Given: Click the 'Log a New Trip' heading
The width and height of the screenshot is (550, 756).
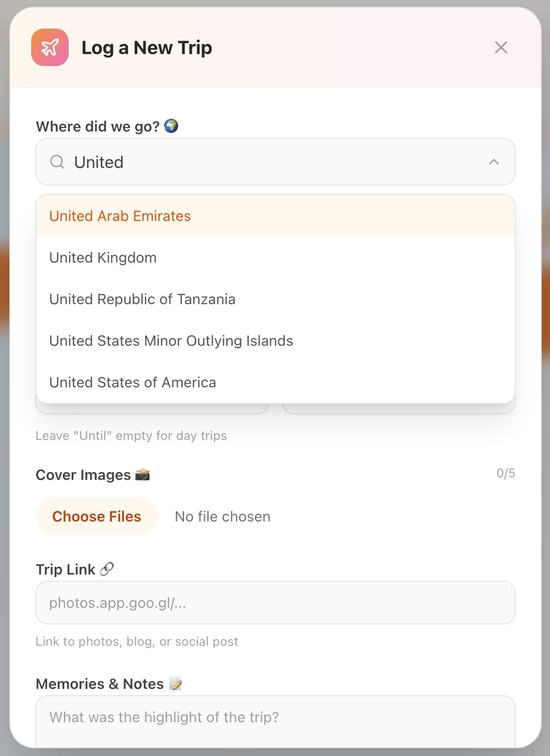Looking at the screenshot, I should coord(147,48).
